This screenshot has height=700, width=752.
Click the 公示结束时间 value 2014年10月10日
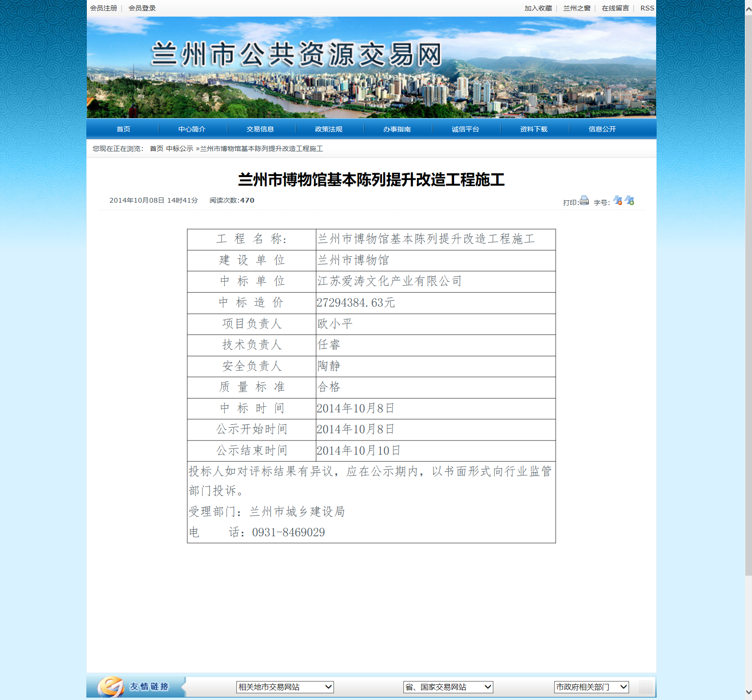click(x=359, y=450)
